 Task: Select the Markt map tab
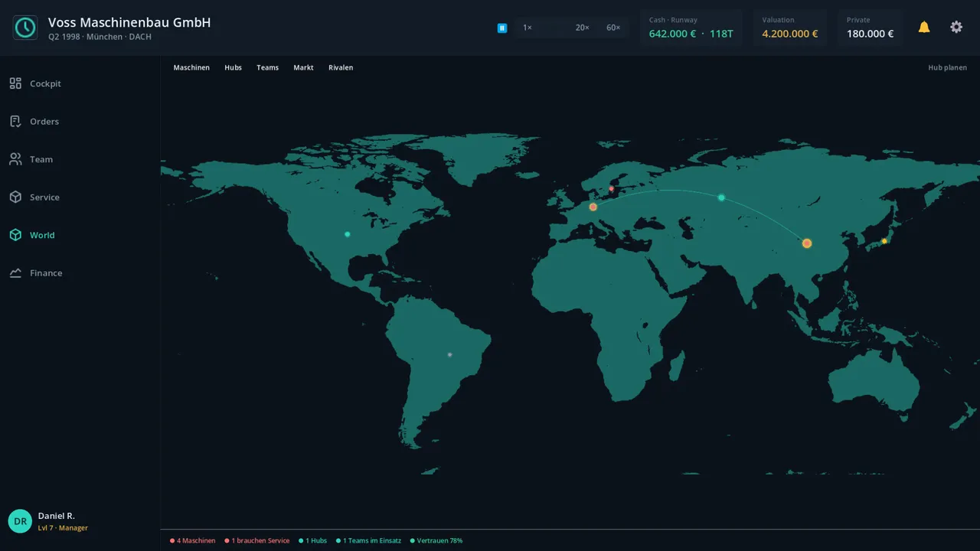303,67
